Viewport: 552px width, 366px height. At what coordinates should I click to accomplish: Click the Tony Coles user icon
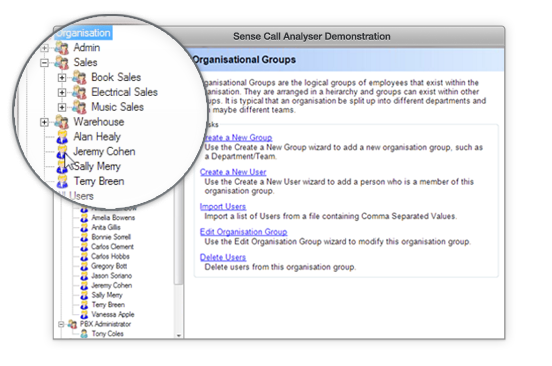pos(84,334)
